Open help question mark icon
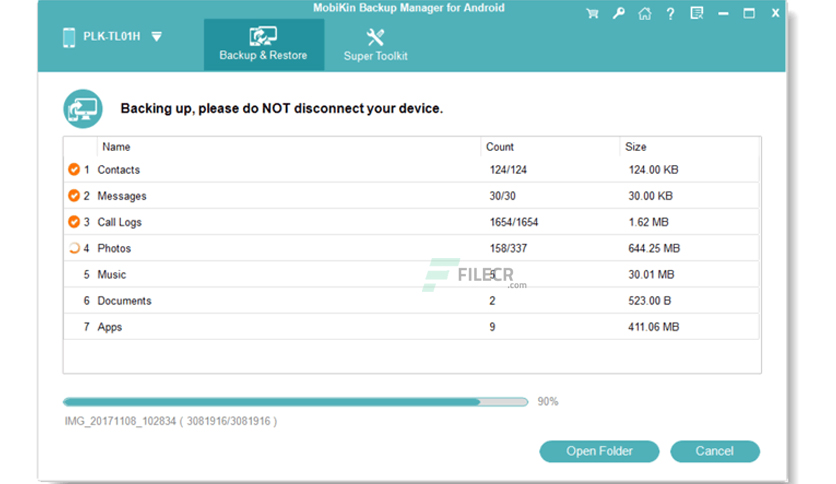This screenshot has height=484, width=836. click(670, 14)
